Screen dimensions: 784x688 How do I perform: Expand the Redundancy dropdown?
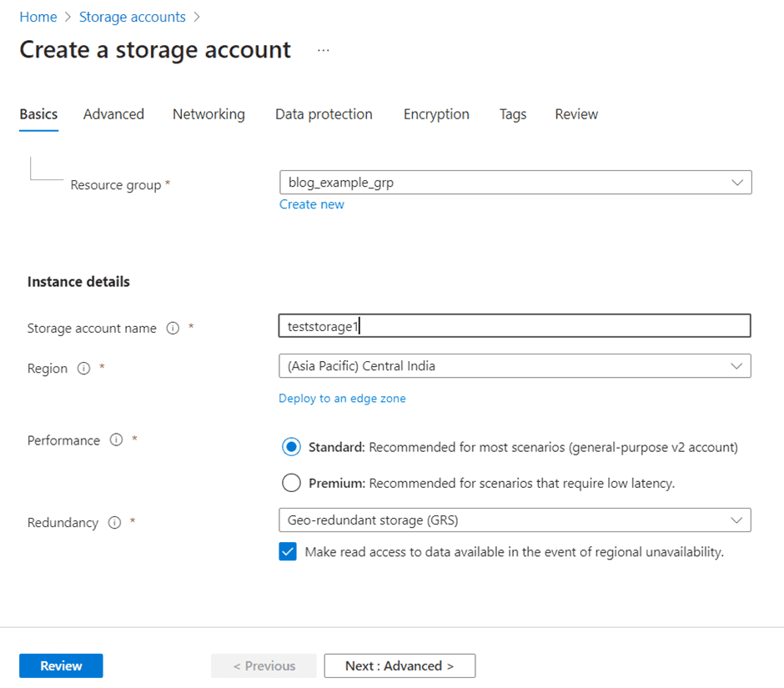(x=515, y=520)
